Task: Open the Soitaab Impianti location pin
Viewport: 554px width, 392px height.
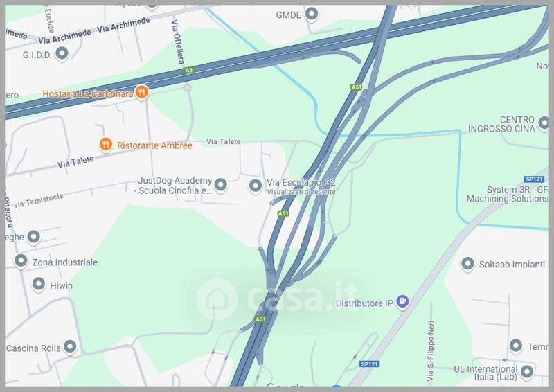Action: click(468, 264)
